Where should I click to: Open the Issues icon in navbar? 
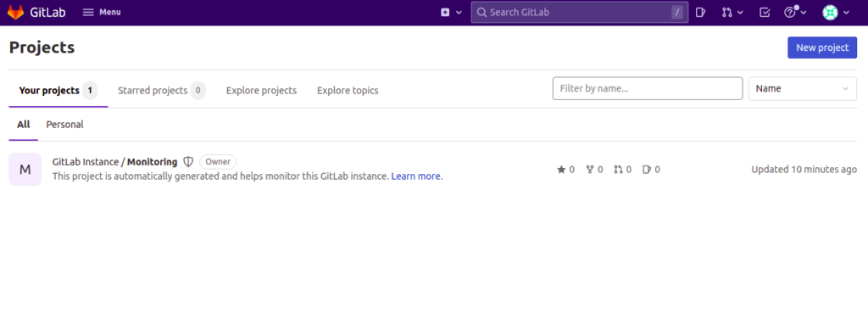[700, 12]
